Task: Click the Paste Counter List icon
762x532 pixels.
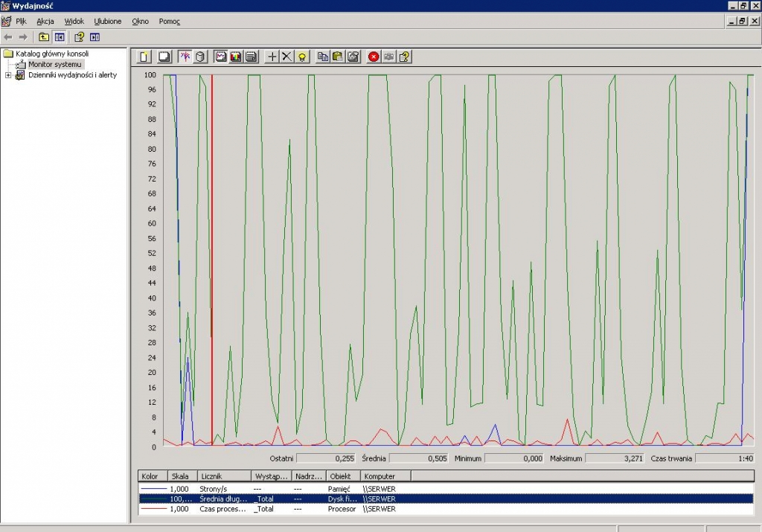Action: 338,57
